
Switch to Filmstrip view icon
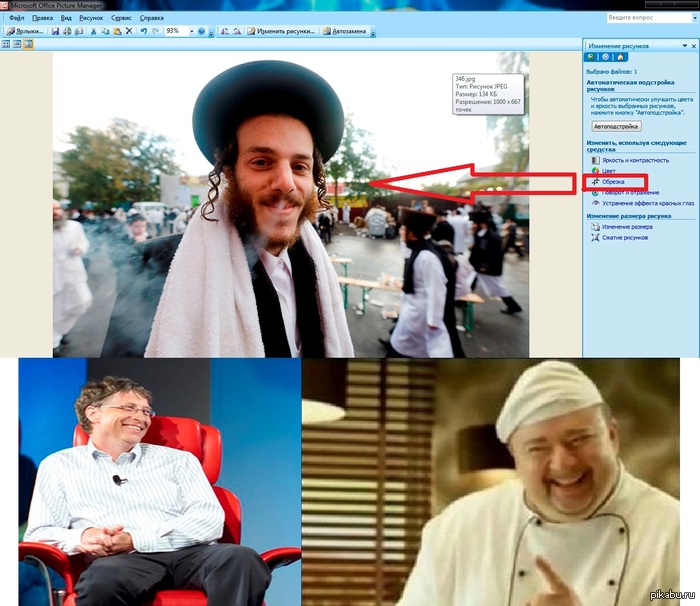point(17,44)
